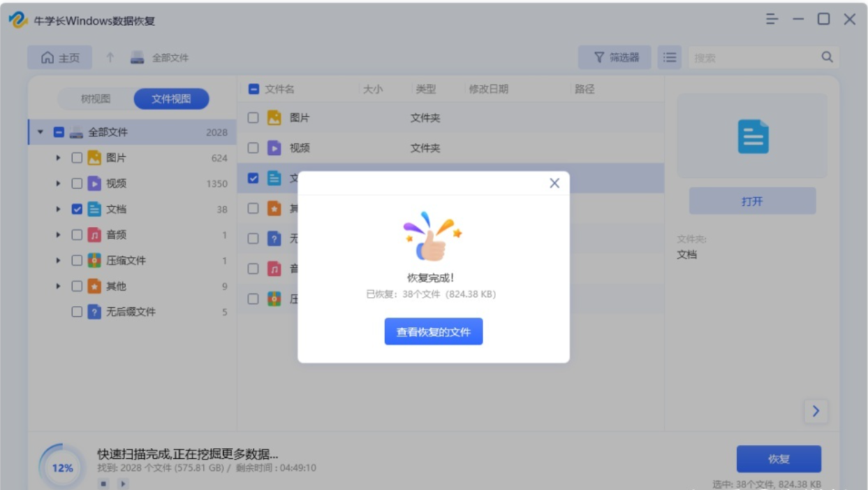Check the 视频 checkbox in the left tree

click(x=77, y=184)
